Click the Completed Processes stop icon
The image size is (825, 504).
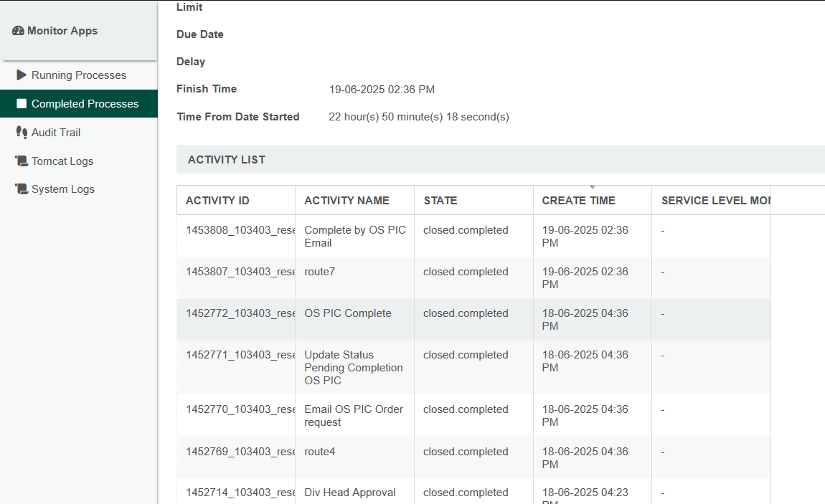(x=22, y=104)
